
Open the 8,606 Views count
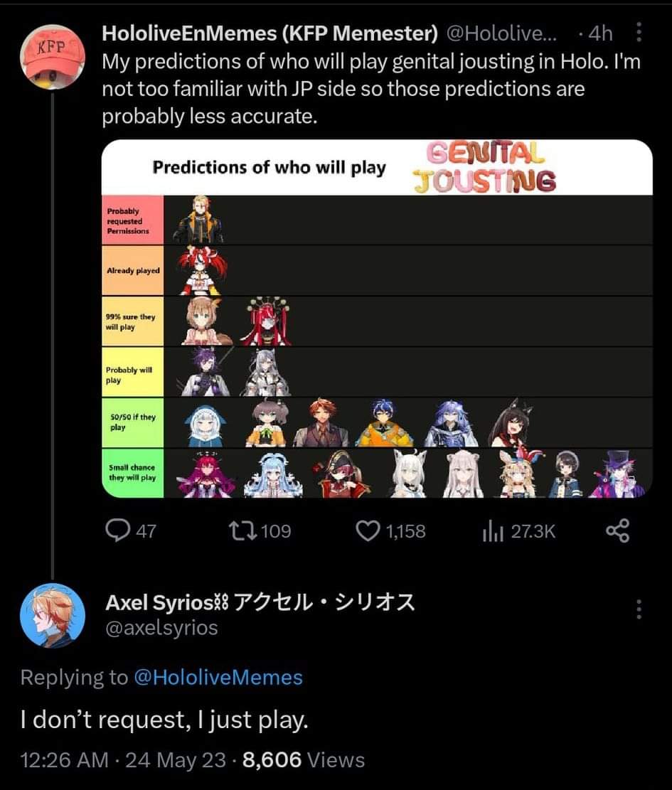[304, 759]
